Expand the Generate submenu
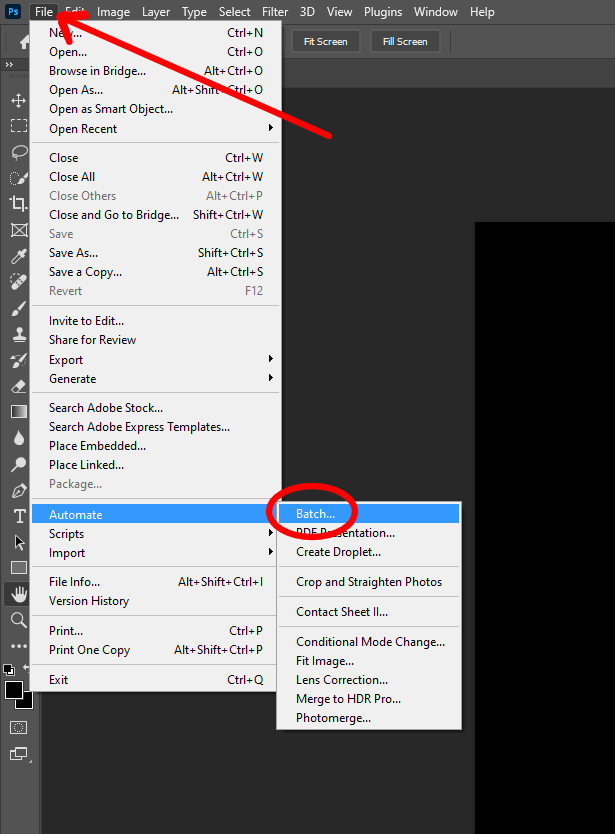This screenshot has width=615, height=834. click(x=155, y=379)
